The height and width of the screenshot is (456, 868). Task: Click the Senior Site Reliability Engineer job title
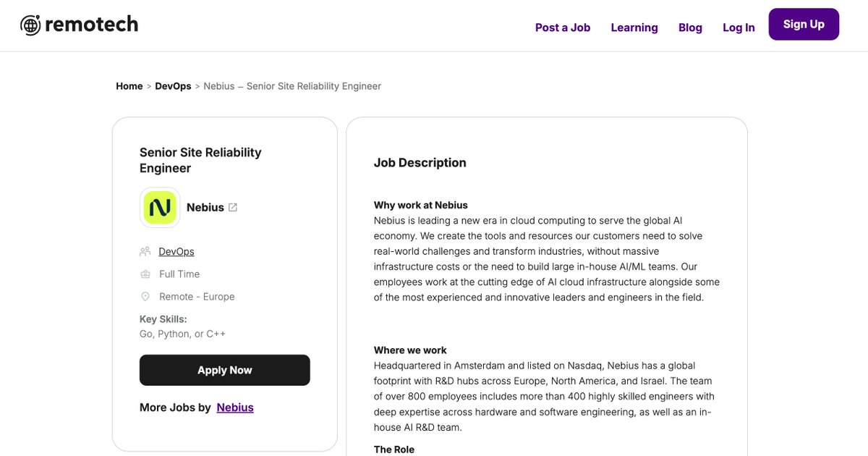pos(200,160)
